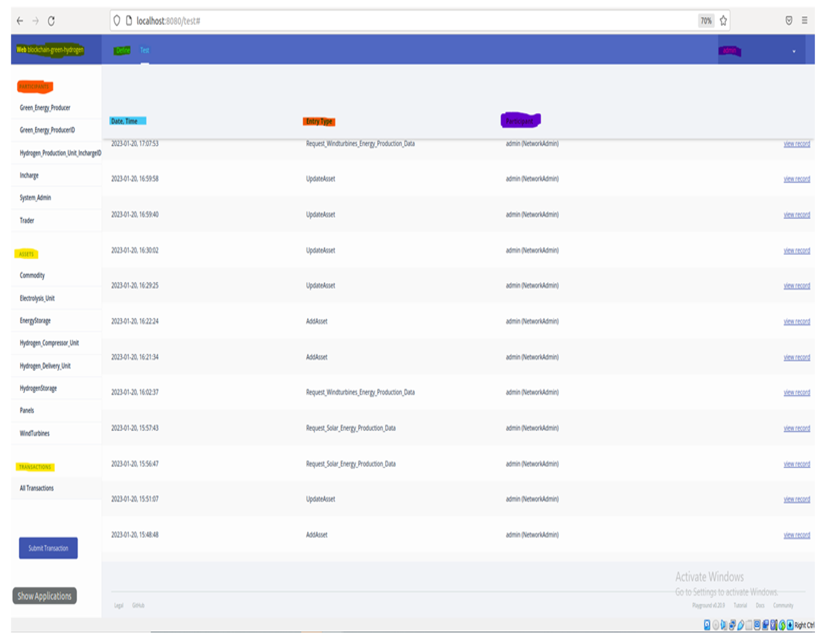This screenshot has width=826, height=644.
Task: Switch to the Define tab
Action: [x=122, y=50]
